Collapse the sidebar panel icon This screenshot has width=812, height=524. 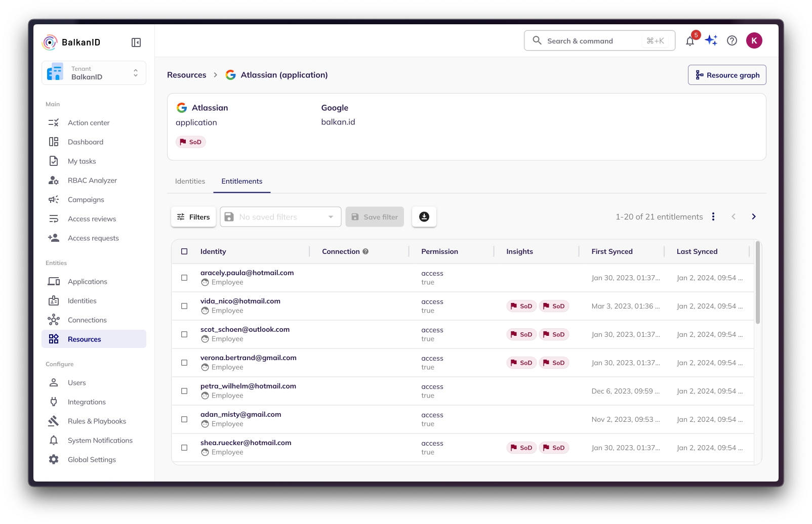pos(136,42)
